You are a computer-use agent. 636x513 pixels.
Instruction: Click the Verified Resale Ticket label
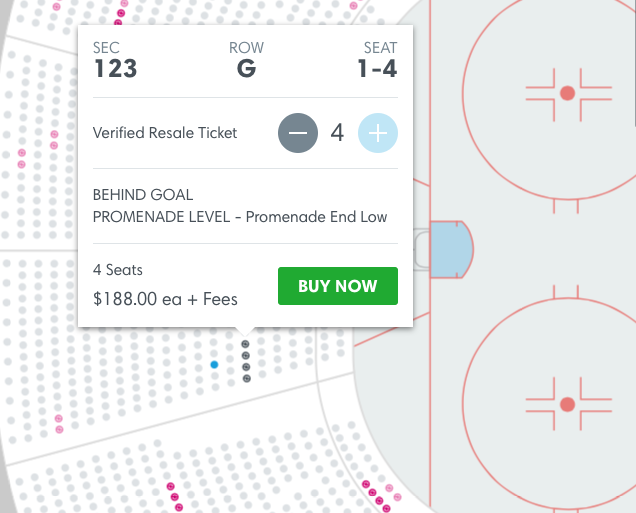click(165, 133)
